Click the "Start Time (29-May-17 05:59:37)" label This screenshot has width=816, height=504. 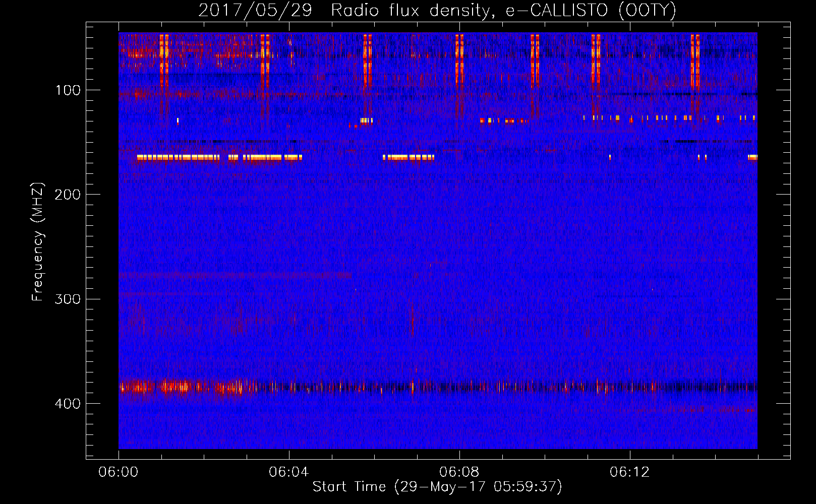coord(437,487)
